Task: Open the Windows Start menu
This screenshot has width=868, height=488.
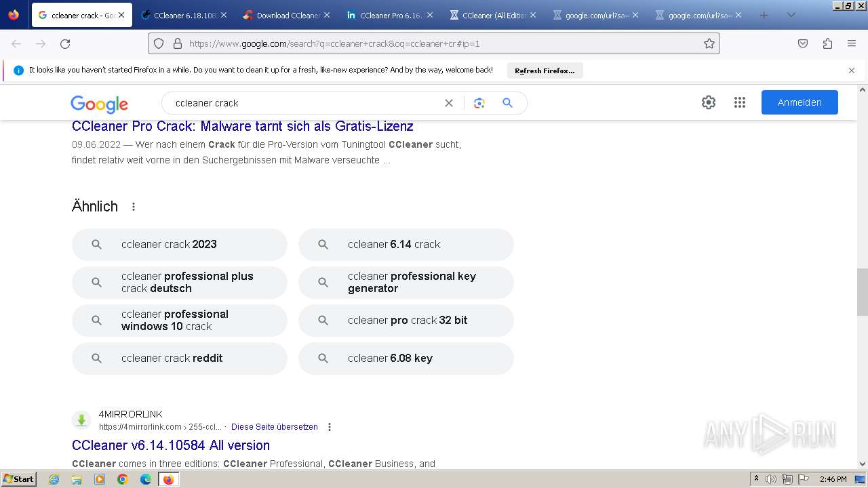Action: tap(18, 479)
